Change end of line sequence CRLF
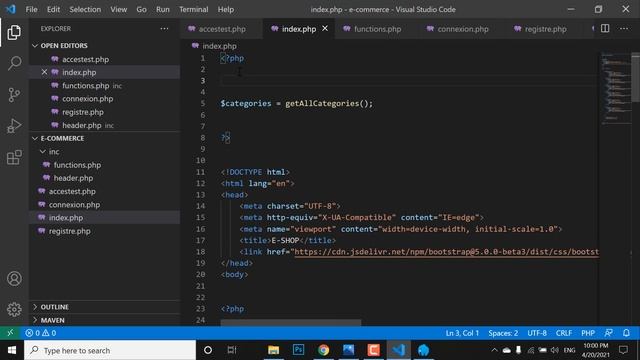The width and height of the screenshot is (640, 360). tap(564, 333)
